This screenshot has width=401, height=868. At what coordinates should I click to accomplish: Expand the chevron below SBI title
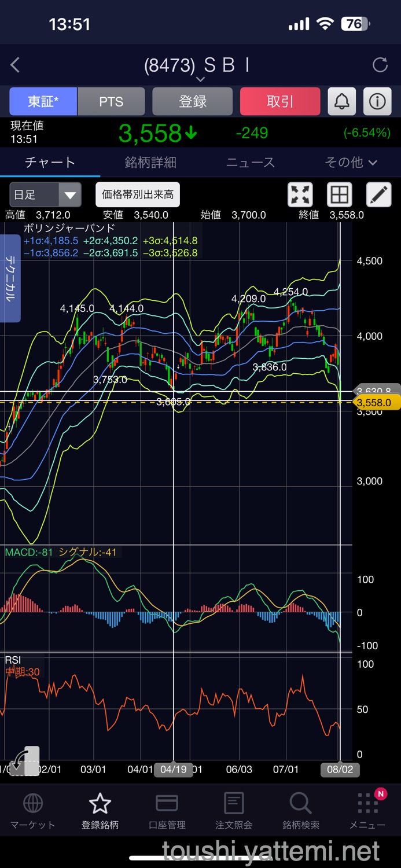pyautogui.click(x=200, y=79)
